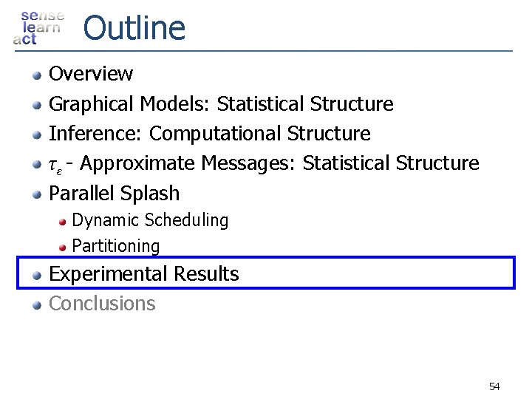Select the Overview outline item
Screen dimensions: 532x399
tap(91, 74)
